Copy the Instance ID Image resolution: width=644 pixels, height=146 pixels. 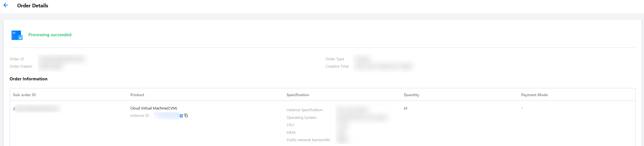[x=186, y=115]
